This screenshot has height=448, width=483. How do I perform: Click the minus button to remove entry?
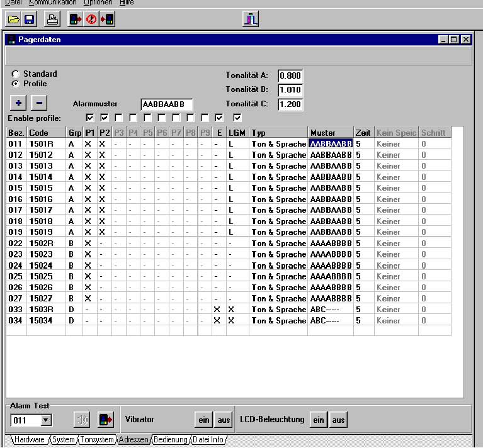point(38,103)
